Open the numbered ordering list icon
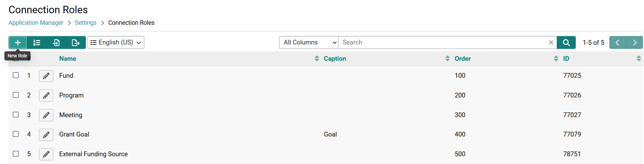 click(x=37, y=42)
